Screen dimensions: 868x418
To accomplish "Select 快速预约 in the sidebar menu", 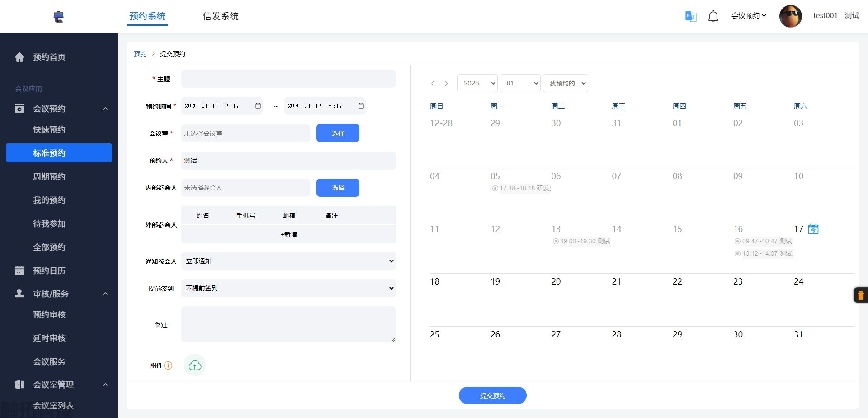I will click(x=50, y=129).
